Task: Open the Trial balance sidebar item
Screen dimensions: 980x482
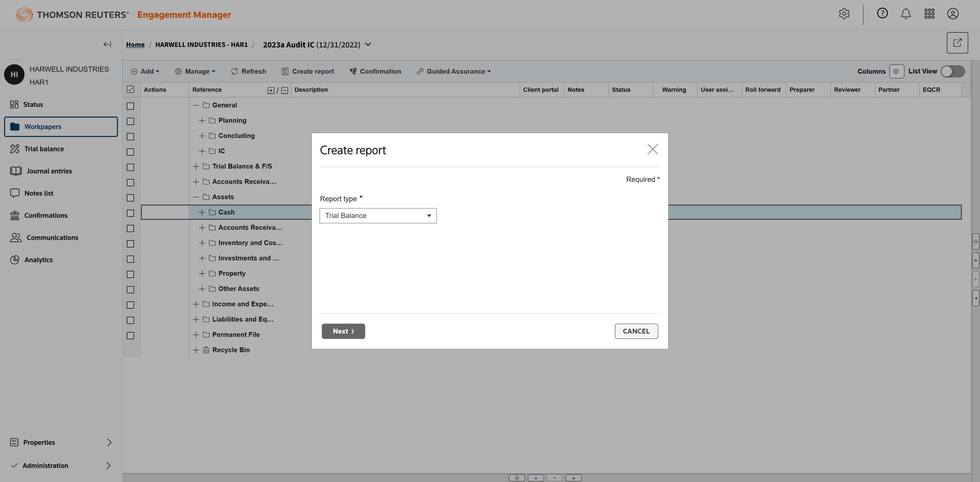Action: (x=44, y=149)
